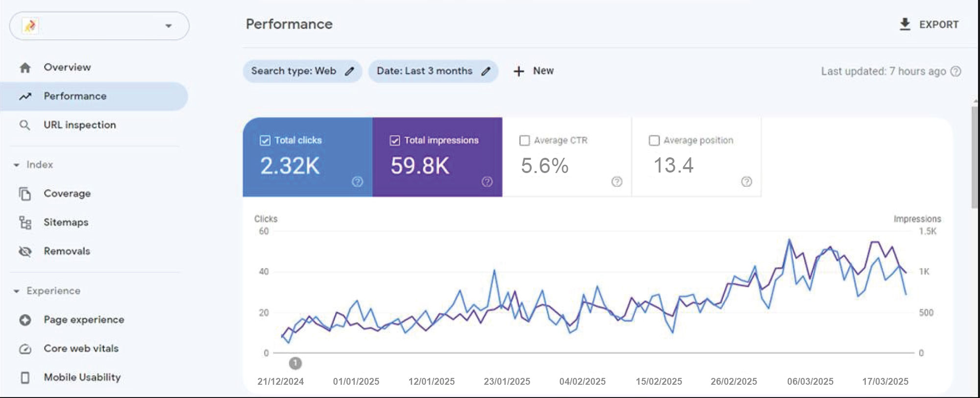The height and width of the screenshot is (398, 980).
Task: Click help icon in Total clicks card
Action: tap(357, 182)
